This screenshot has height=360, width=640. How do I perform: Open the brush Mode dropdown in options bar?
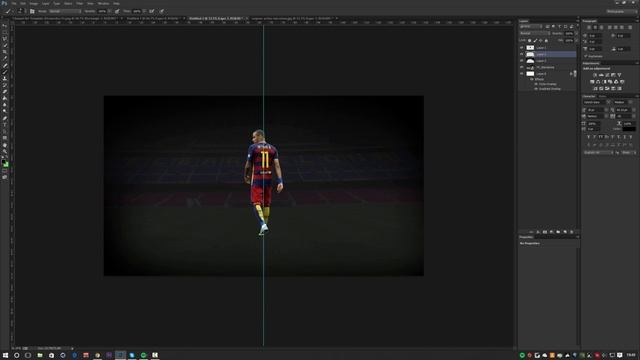click(64, 11)
